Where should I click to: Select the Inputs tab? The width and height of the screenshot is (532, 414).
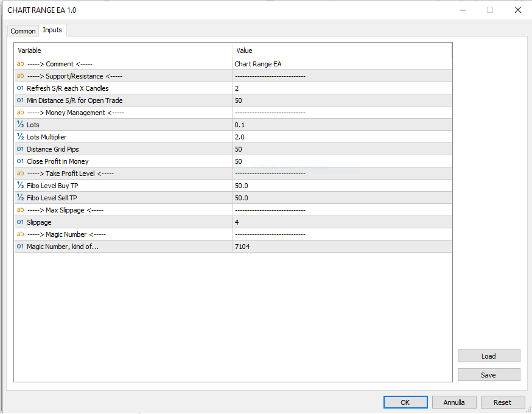tap(52, 30)
